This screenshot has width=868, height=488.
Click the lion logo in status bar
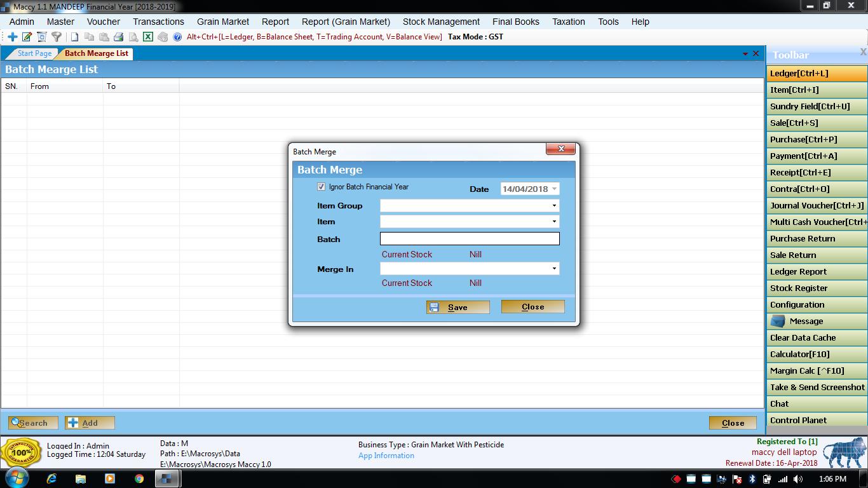tap(844, 453)
